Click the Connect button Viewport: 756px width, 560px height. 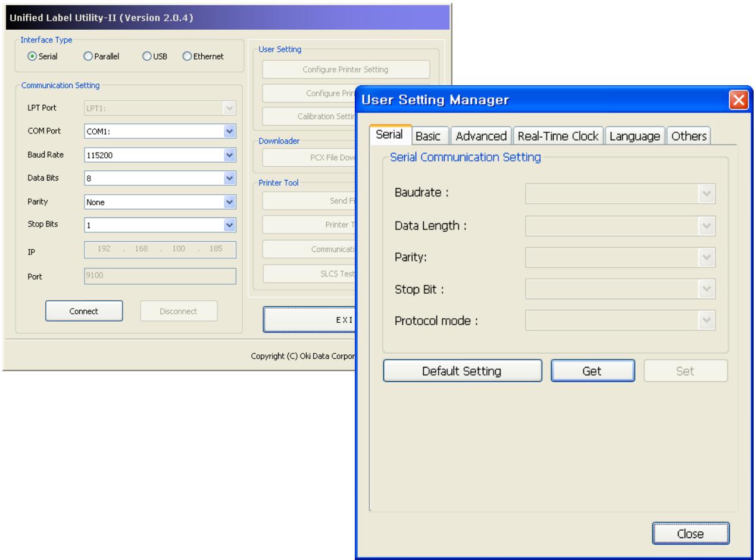click(84, 311)
